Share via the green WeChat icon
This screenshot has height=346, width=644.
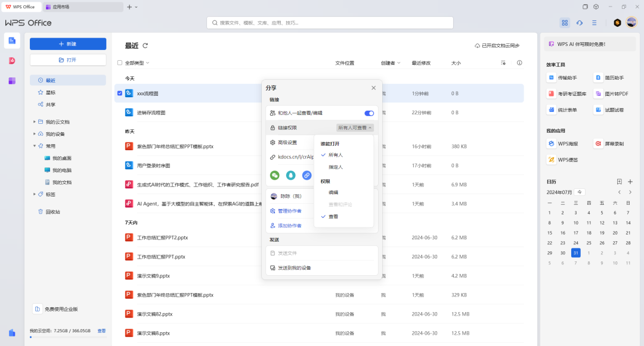coord(275,176)
